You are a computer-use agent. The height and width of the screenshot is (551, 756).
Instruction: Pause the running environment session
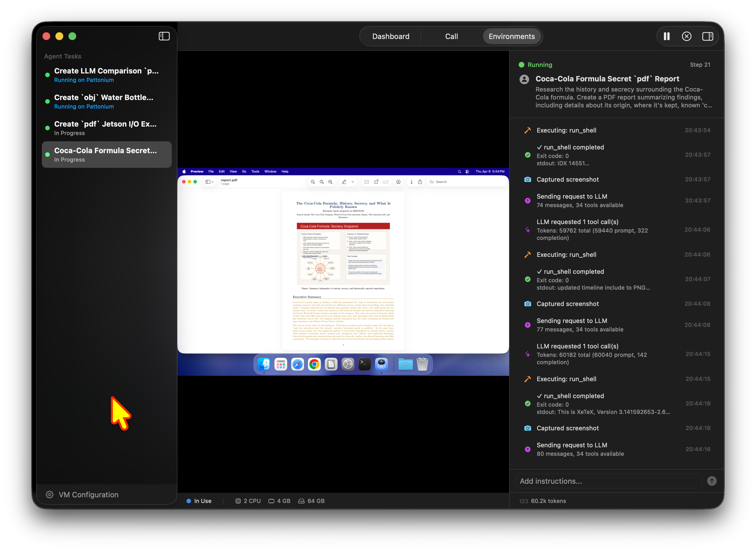[x=666, y=36]
